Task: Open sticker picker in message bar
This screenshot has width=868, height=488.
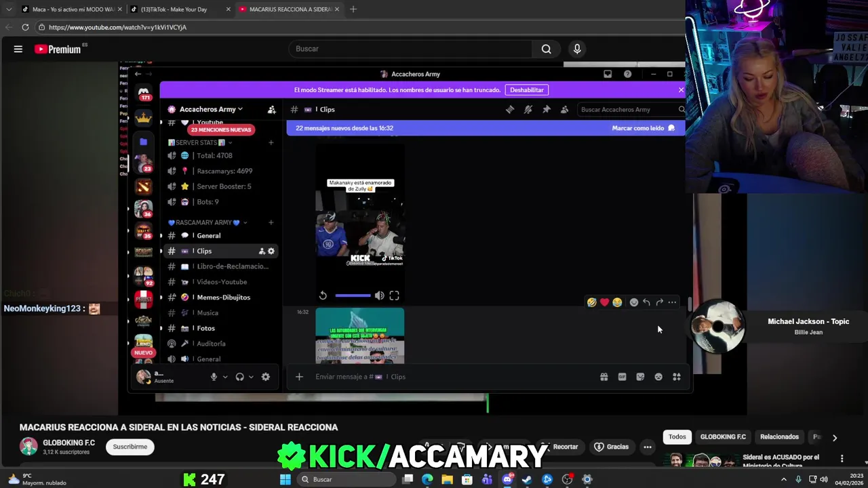Action: click(640, 377)
